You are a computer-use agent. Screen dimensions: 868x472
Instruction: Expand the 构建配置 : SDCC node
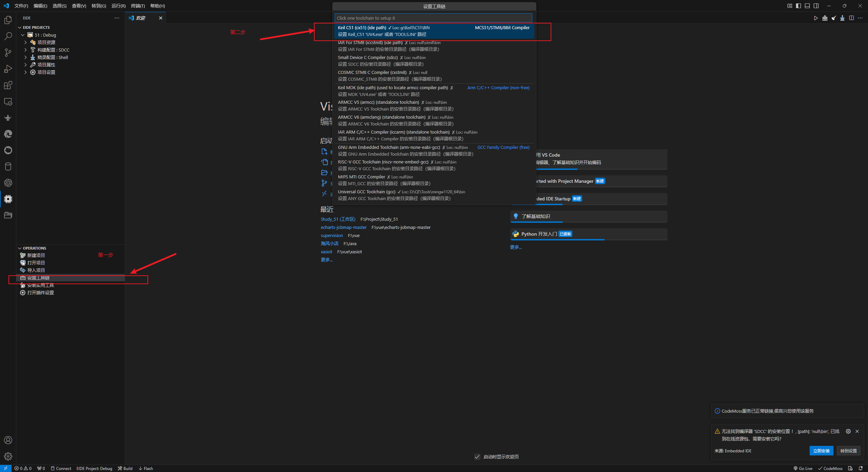[25, 50]
